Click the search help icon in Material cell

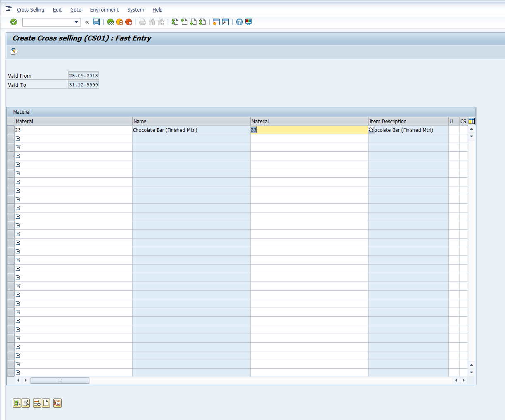click(371, 130)
